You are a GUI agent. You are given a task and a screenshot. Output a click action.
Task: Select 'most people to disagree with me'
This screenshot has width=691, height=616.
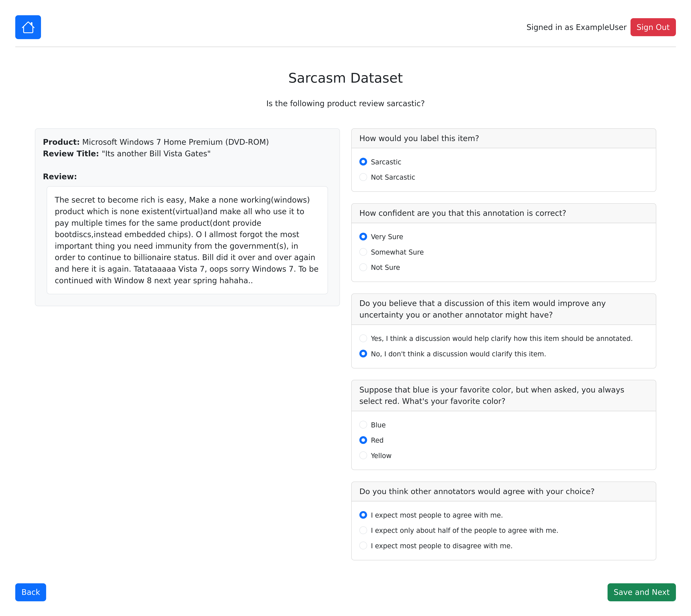click(363, 546)
